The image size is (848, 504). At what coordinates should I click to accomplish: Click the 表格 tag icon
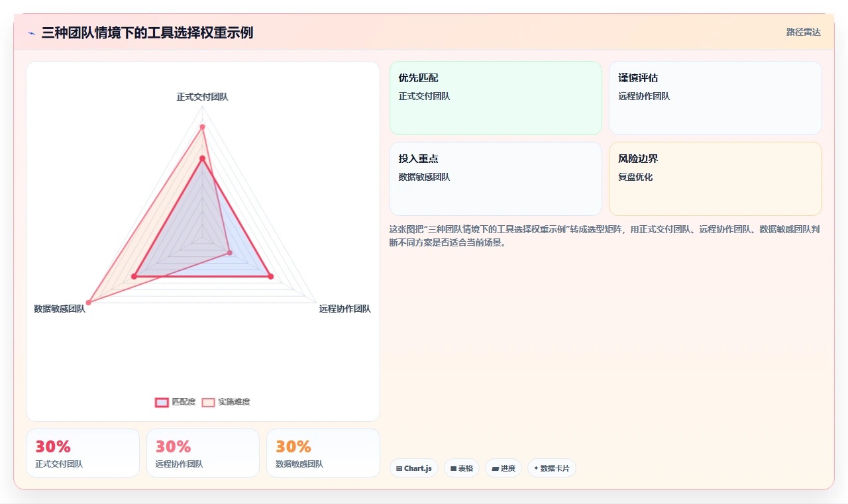(x=453, y=468)
